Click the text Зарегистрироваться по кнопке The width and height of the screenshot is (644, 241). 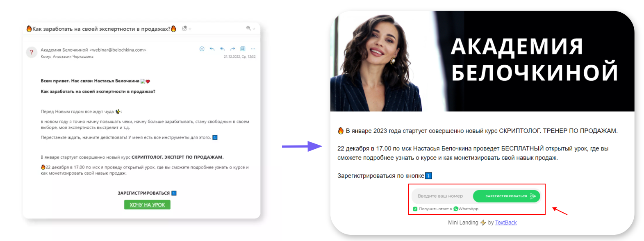(x=381, y=176)
